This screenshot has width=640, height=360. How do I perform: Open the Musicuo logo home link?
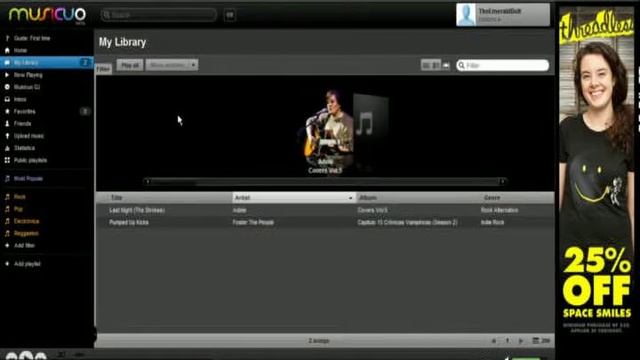pos(47,15)
